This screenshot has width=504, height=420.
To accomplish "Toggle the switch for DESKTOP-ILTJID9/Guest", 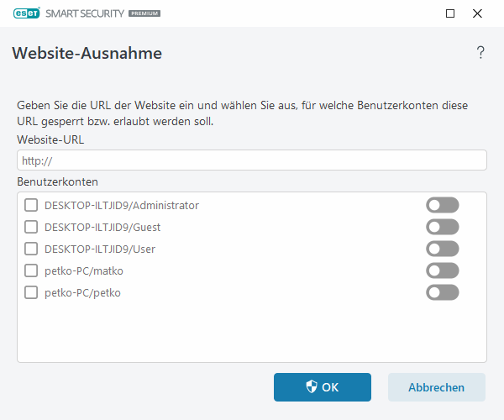I will [443, 227].
